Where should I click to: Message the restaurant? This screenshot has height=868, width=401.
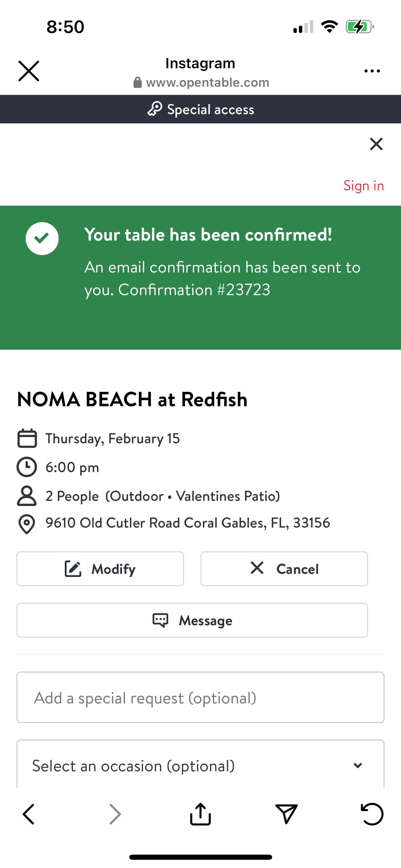click(192, 620)
